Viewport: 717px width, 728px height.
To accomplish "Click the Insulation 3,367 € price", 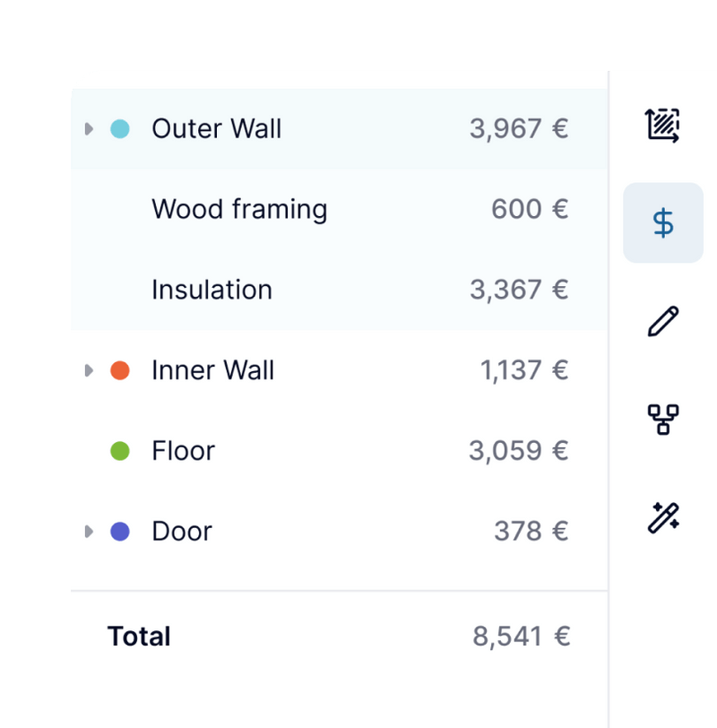I will pyautogui.click(x=519, y=290).
